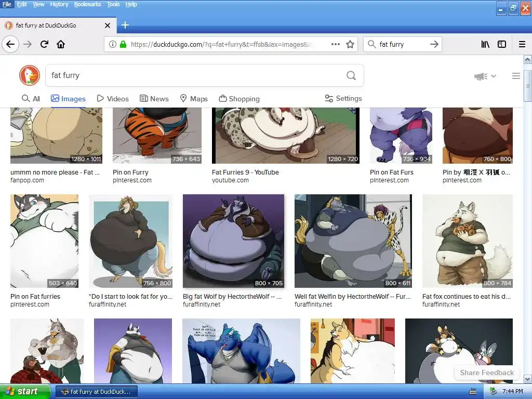
Task: Toggle the sidebar icon in the toolbar
Action: (502, 44)
